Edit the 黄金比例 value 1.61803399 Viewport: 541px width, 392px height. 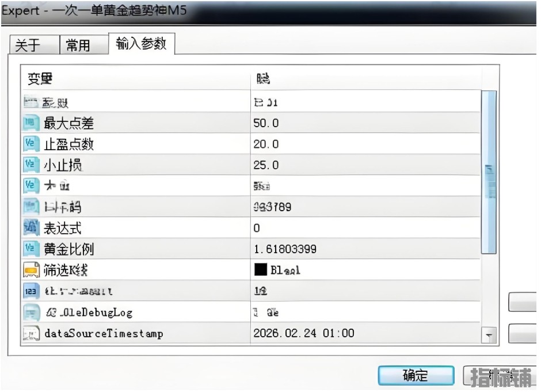pos(285,249)
